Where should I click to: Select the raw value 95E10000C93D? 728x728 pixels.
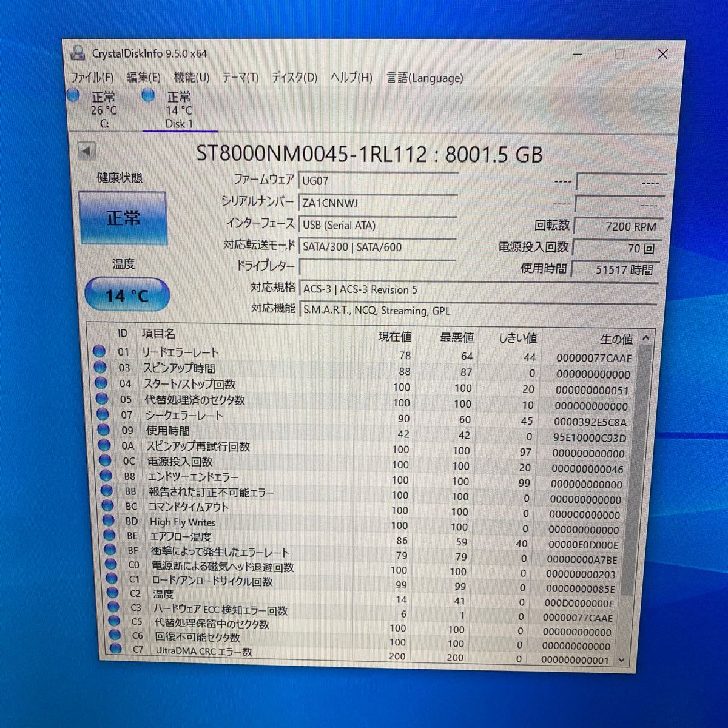click(590, 437)
